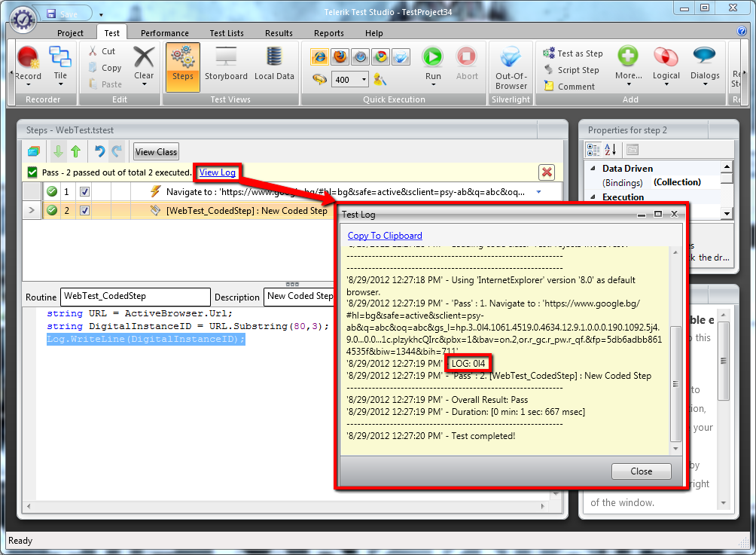Expand the step 2 row indicator arrow
Viewport: 756px width, 555px height.
[32, 210]
